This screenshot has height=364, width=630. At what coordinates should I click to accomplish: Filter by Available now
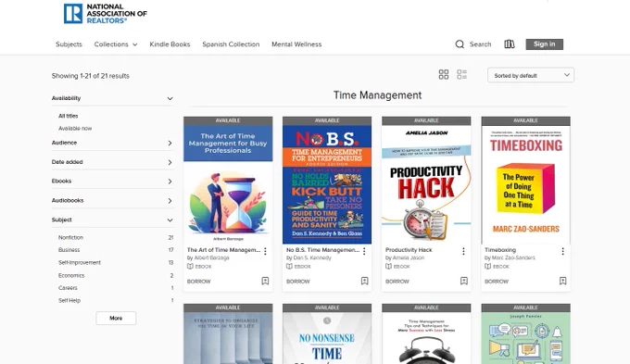[x=75, y=129]
